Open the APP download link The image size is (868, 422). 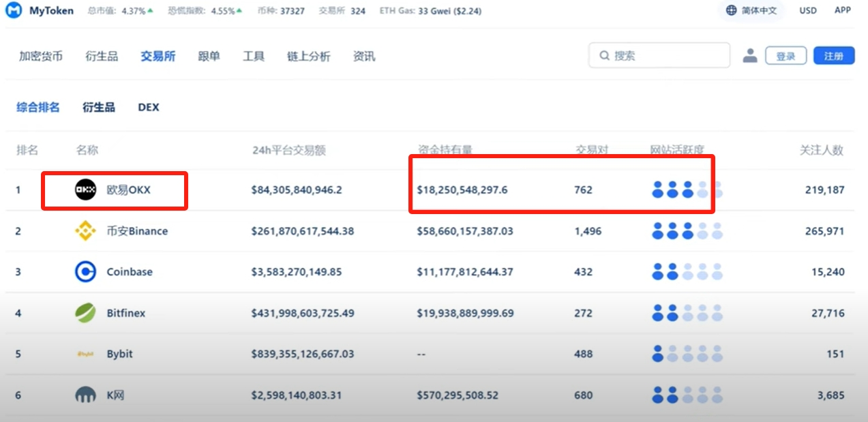click(843, 10)
